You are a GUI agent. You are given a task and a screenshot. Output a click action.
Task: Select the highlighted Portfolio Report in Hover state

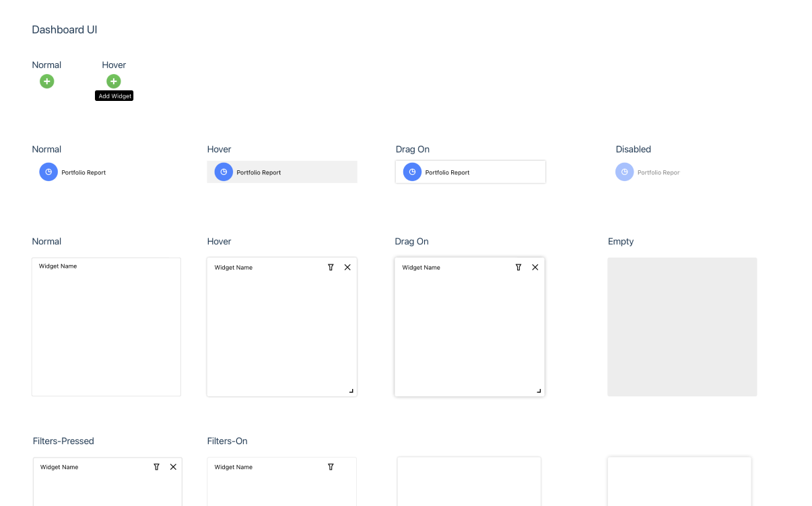[x=282, y=172]
